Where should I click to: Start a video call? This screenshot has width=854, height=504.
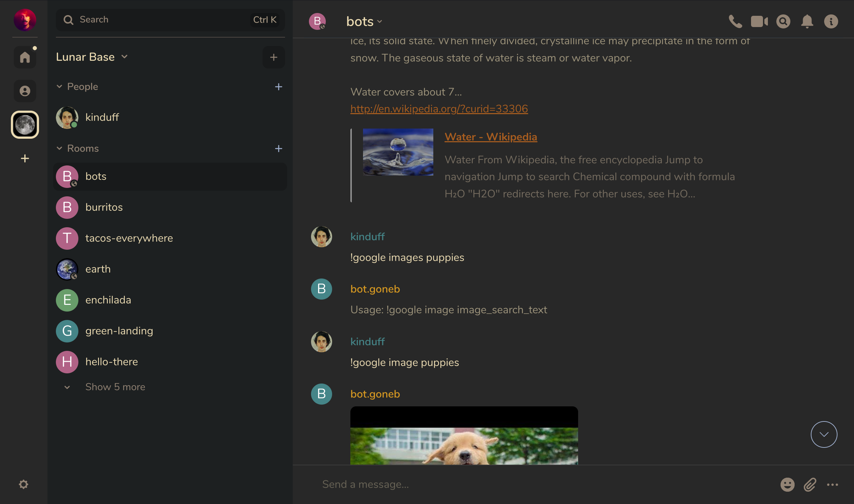click(x=759, y=21)
